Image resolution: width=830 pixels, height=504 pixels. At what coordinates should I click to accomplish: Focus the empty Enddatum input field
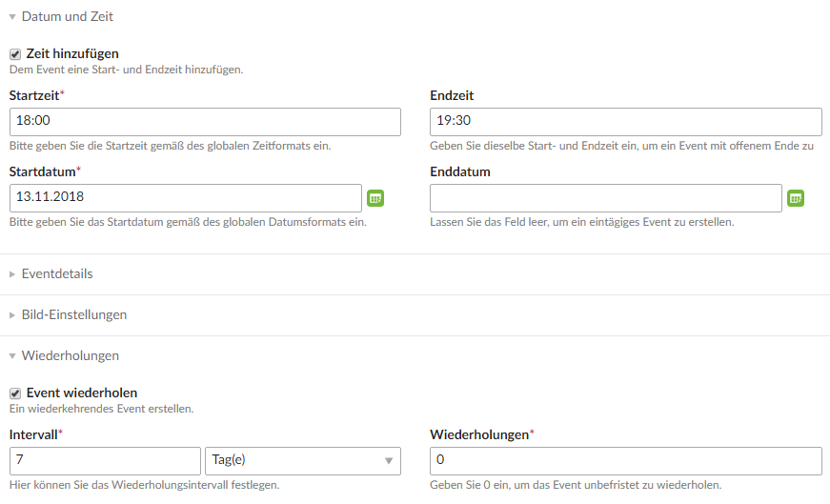605,198
